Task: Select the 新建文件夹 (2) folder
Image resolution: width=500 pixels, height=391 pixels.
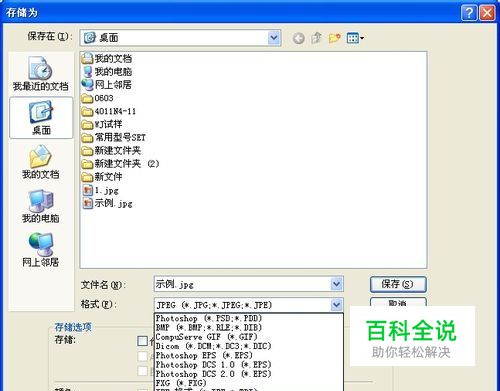Action: point(121,164)
